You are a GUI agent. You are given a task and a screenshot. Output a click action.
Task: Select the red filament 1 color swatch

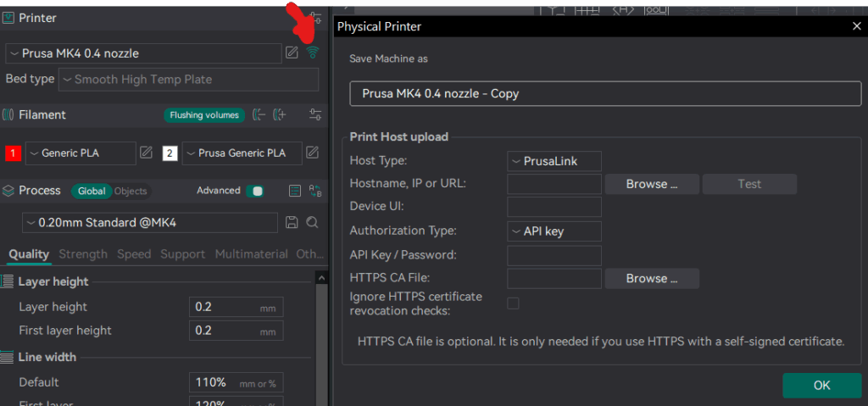tap(14, 153)
